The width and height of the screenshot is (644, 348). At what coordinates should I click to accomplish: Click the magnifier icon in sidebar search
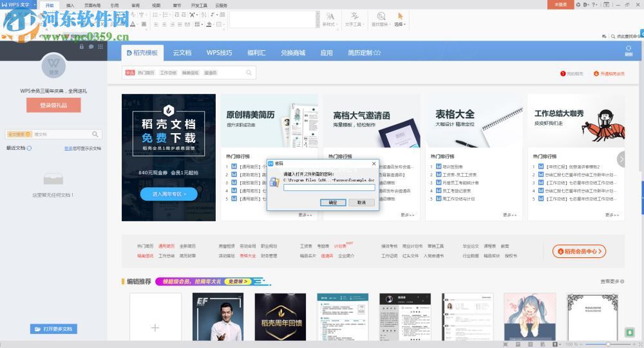point(95,134)
